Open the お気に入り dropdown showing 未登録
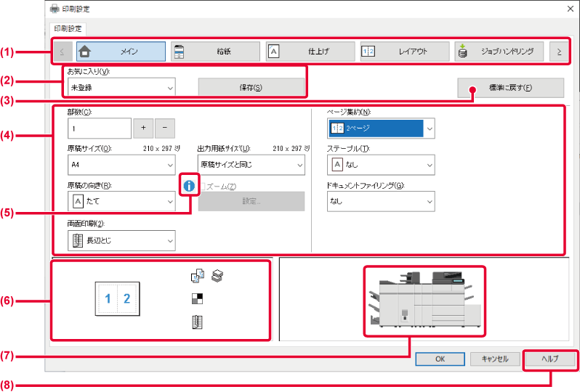The width and height of the screenshot is (580, 392). [121, 88]
